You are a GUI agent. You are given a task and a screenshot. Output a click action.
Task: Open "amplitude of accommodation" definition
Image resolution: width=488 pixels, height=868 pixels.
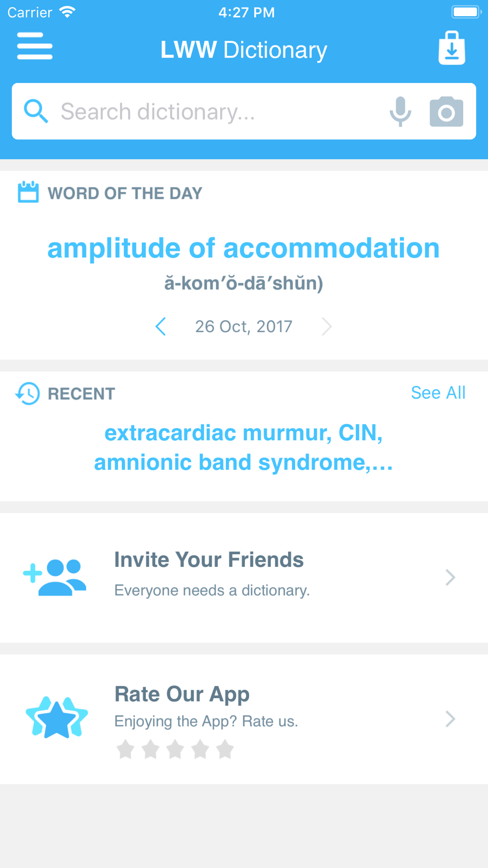[244, 248]
